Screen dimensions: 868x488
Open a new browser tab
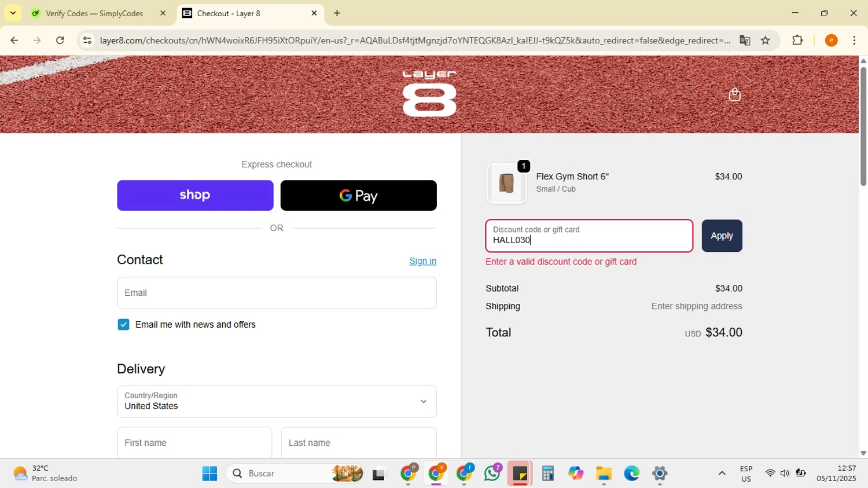(337, 13)
